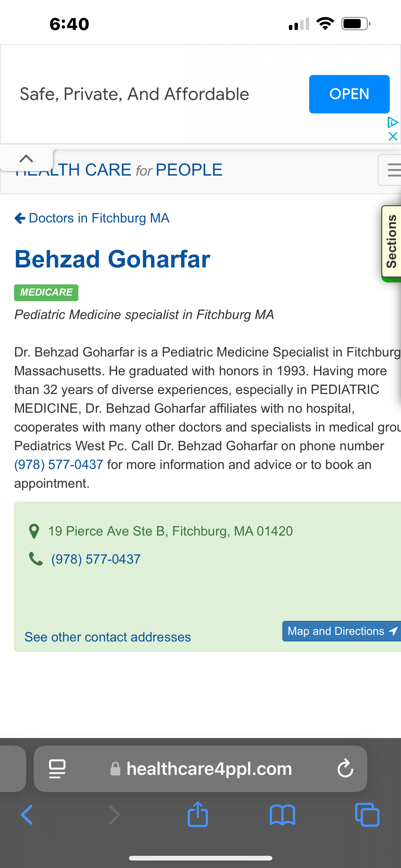Close the ad with X icon
Image resolution: width=401 pixels, height=868 pixels.
click(x=393, y=137)
